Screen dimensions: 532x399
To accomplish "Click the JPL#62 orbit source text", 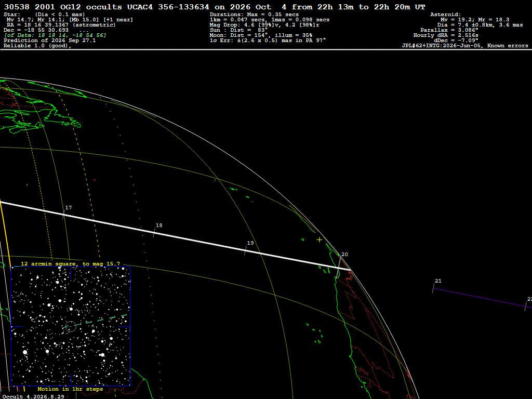I will point(465,46).
